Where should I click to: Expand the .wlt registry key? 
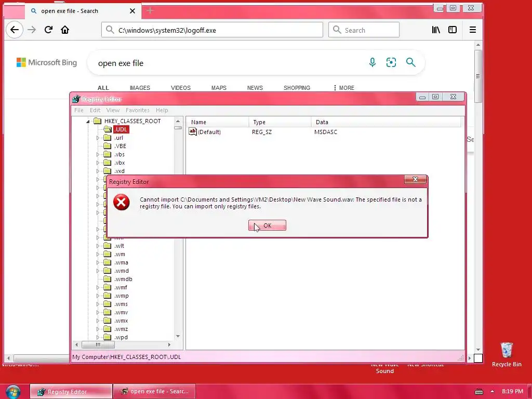98,246
